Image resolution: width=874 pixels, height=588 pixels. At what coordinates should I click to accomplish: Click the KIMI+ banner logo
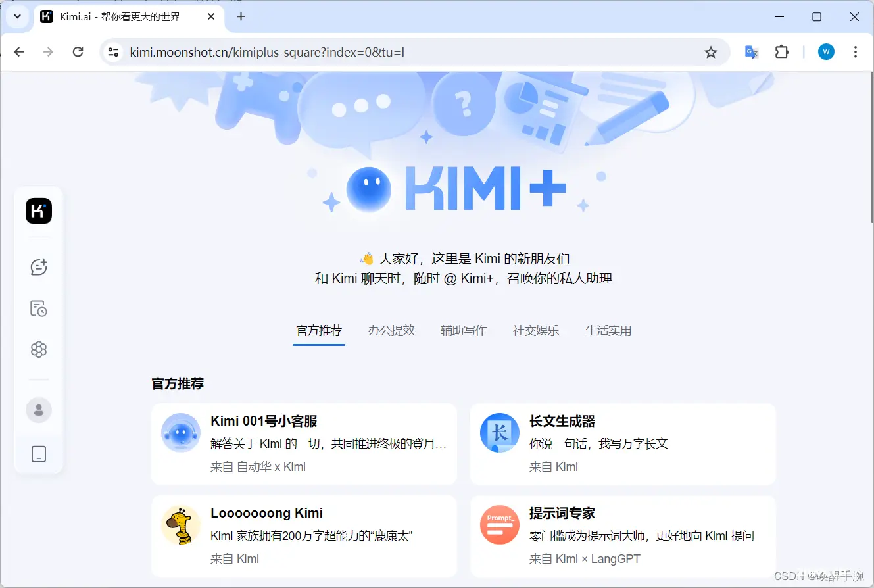click(x=456, y=189)
